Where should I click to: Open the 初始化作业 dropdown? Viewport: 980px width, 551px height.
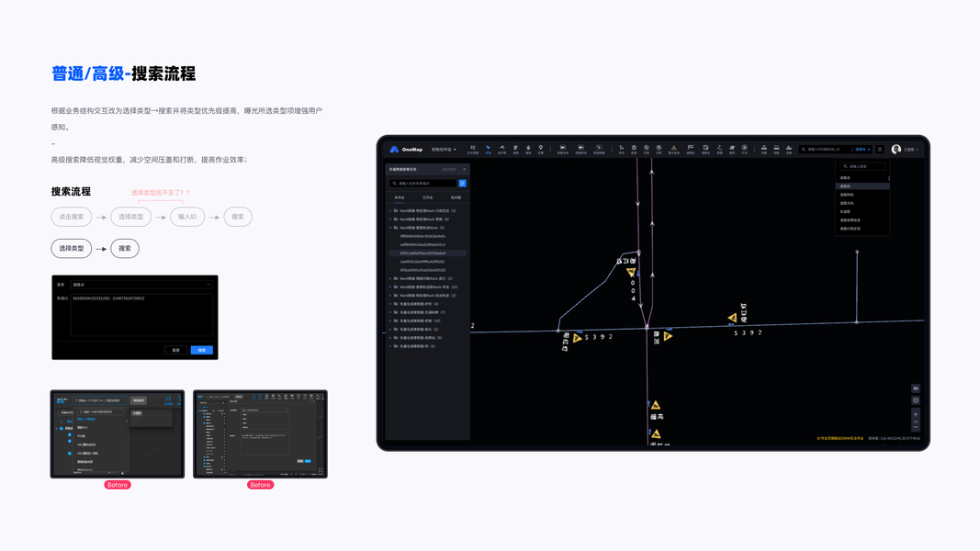[x=444, y=150]
